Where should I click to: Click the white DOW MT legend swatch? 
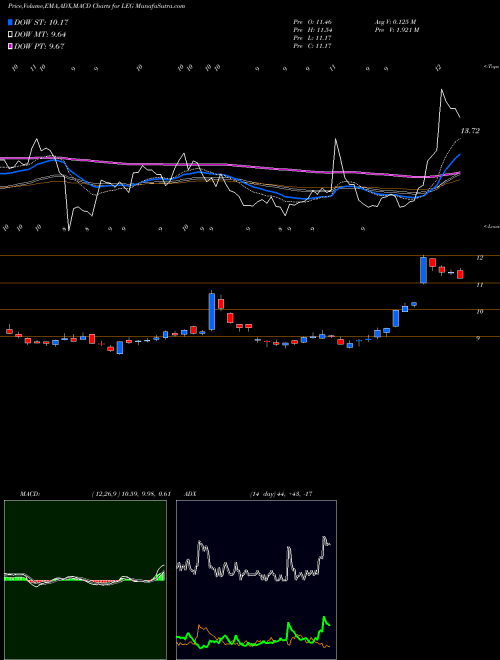10,35
